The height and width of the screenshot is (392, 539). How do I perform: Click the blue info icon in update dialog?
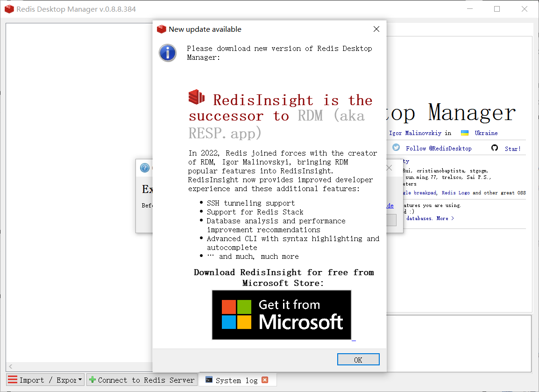[x=167, y=53]
